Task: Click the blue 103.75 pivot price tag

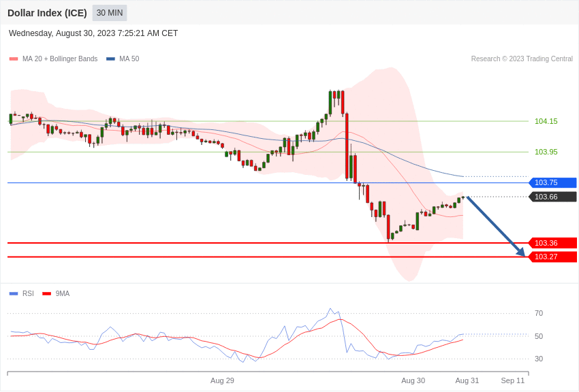Action: [x=553, y=182]
